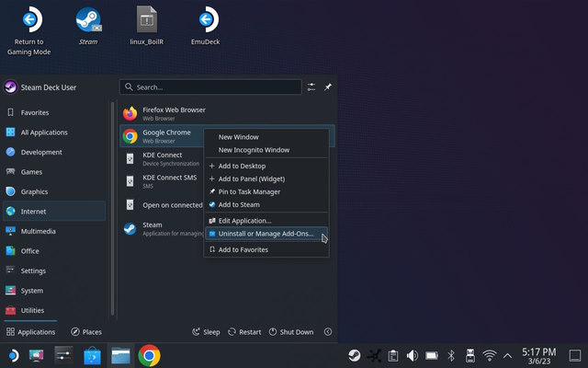The height and width of the screenshot is (368, 588).
Task: Select the System category
Action: pos(54,291)
